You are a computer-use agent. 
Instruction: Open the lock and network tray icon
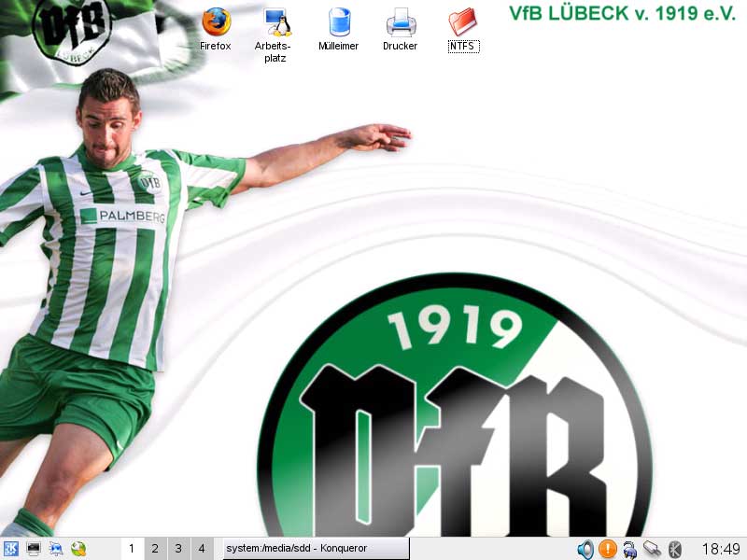pyautogui.click(x=630, y=549)
